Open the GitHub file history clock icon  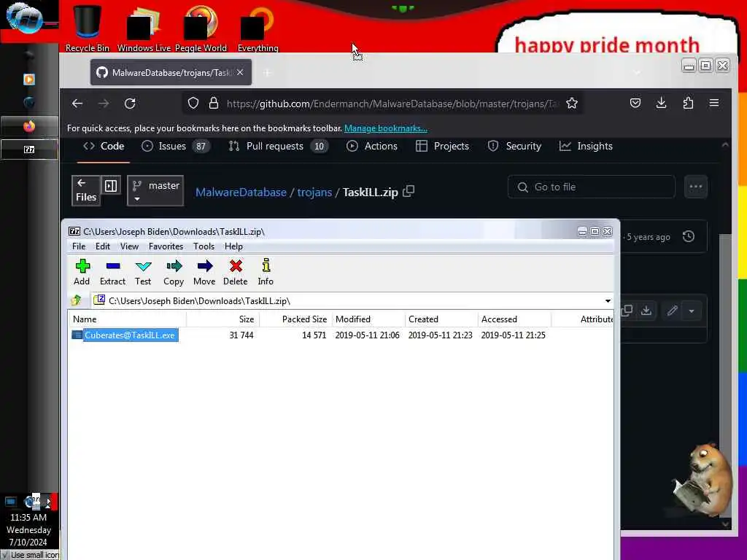[688, 236]
